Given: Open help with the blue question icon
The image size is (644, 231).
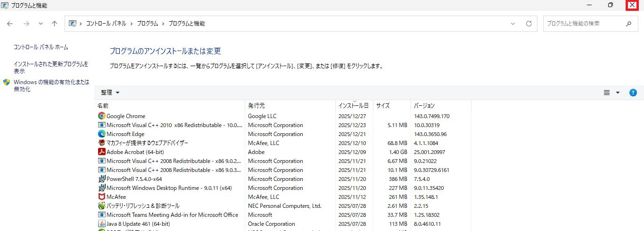Looking at the screenshot, I should [633, 93].
